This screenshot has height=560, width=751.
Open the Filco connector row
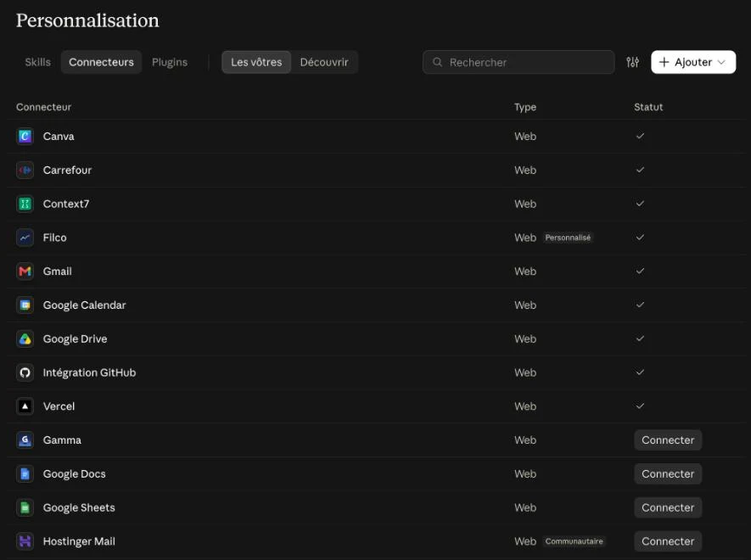pos(376,238)
